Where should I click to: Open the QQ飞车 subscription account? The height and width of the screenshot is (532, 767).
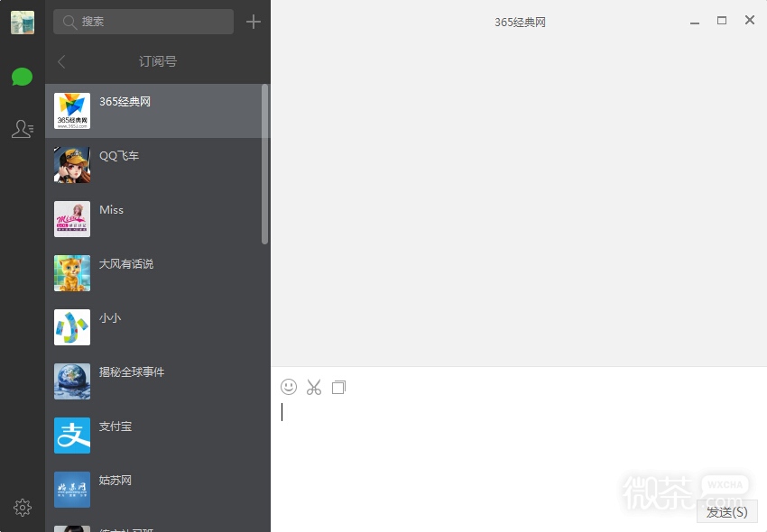pos(158,164)
